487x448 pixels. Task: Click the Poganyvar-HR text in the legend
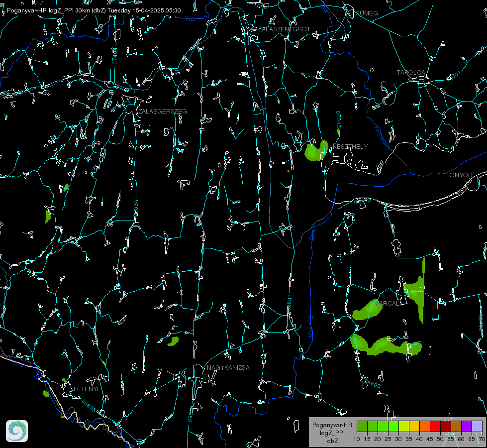point(332,425)
